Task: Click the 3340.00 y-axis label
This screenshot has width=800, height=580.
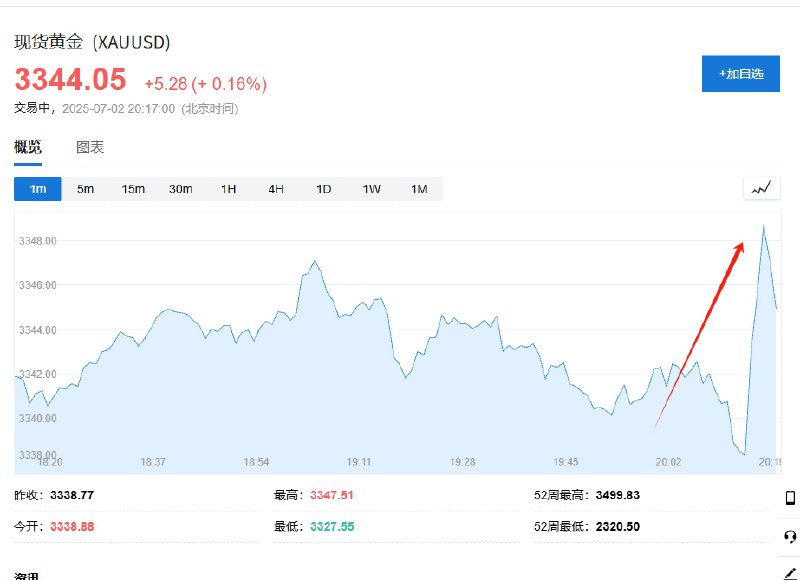Action: point(38,418)
